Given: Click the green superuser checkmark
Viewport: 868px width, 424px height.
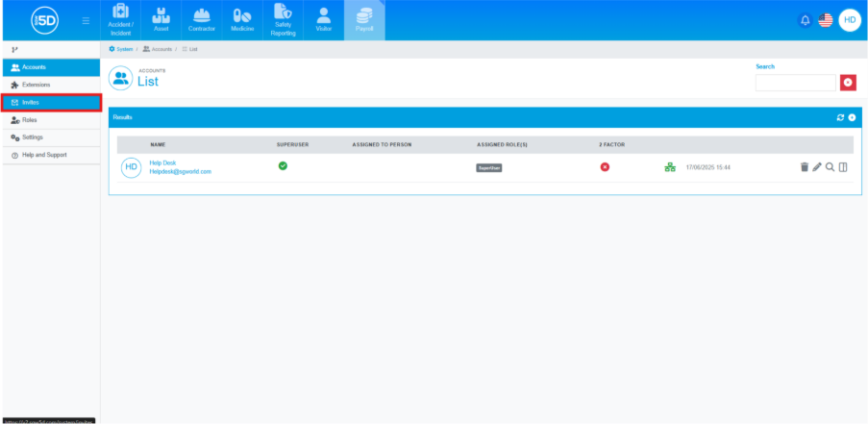Looking at the screenshot, I should click(x=283, y=165).
